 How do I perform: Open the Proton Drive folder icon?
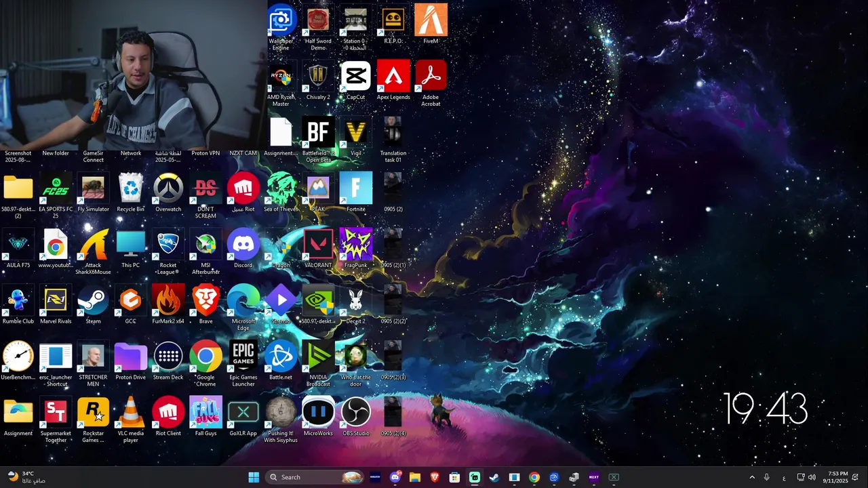[x=131, y=358]
